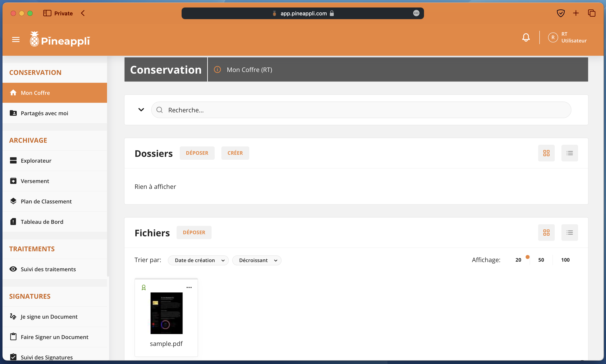Click the CRÉER button in Dossiers

tap(235, 153)
